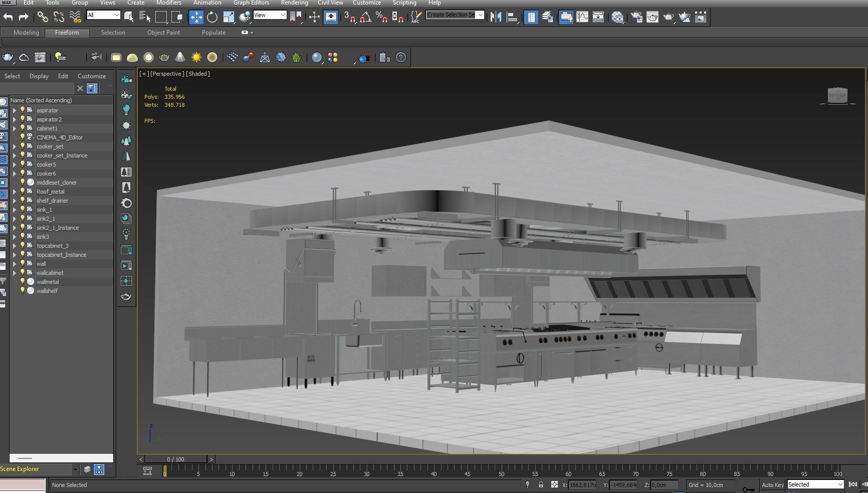This screenshot has height=493, width=868.
Task: Step time slider back with left arrow
Action: (x=141, y=459)
